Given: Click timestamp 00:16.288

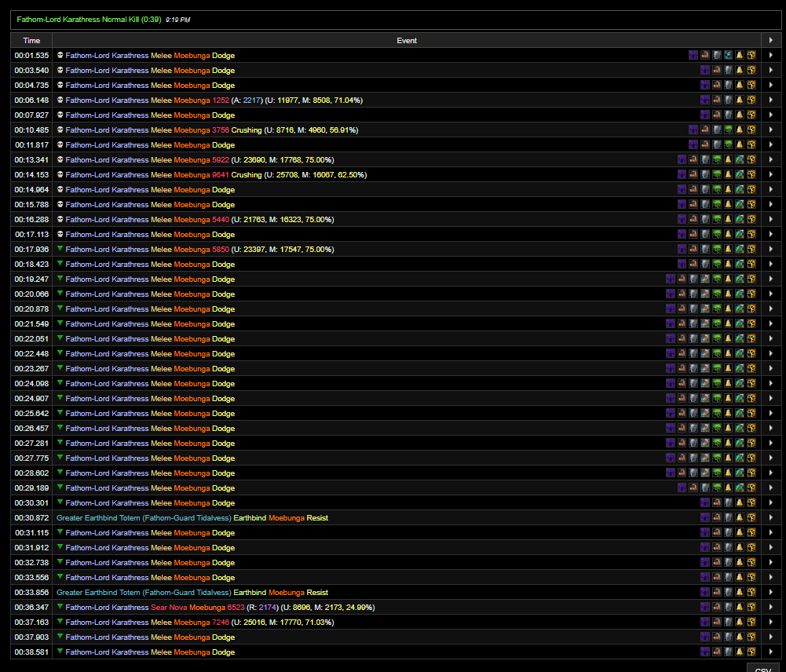Looking at the screenshot, I should 31,220.
